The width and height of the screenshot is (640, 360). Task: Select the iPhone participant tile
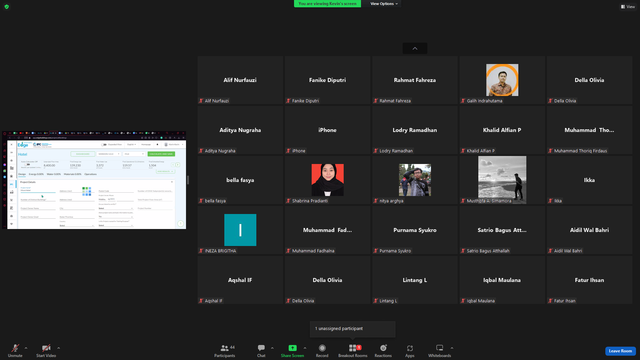click(x=327, y=130)
